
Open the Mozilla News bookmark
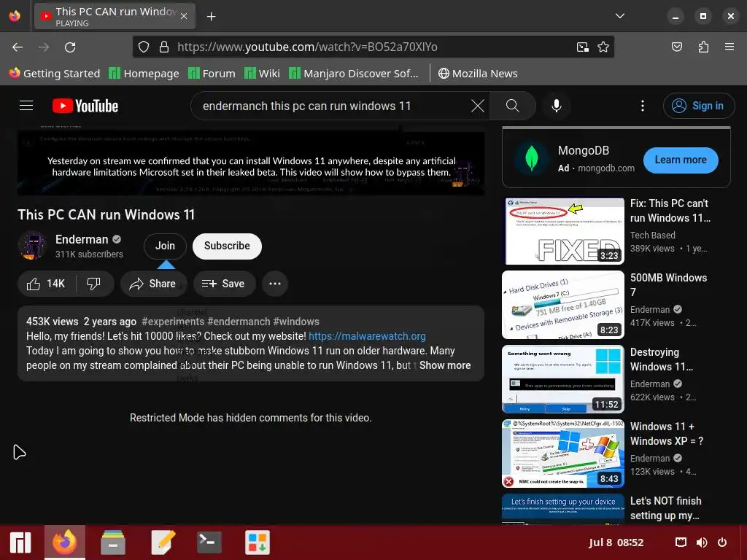pos(478,74)
